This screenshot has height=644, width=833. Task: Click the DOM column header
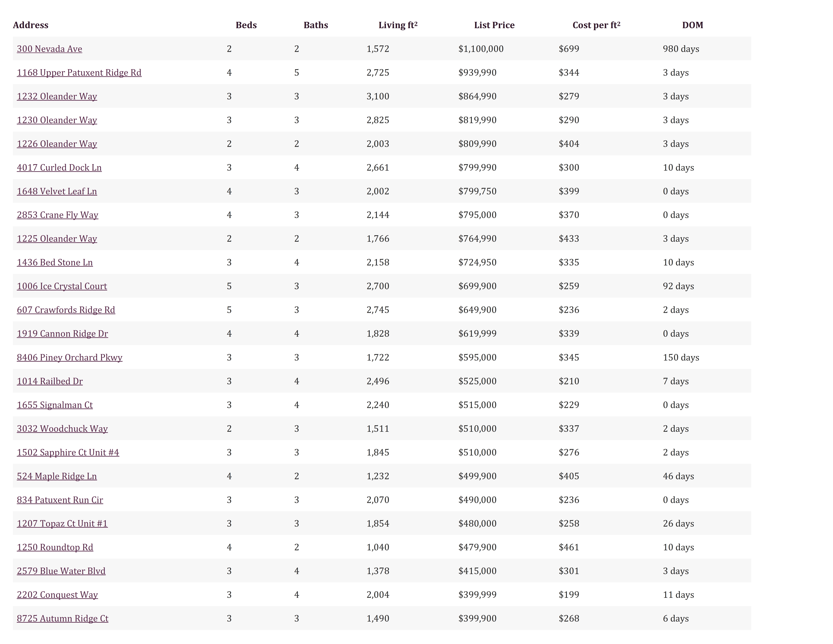coord(693,25)
